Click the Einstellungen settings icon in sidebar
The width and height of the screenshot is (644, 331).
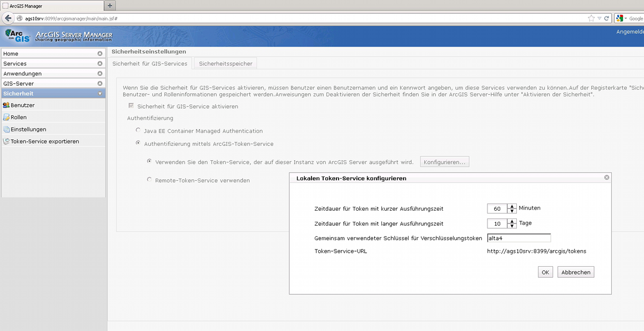[6, 129]
